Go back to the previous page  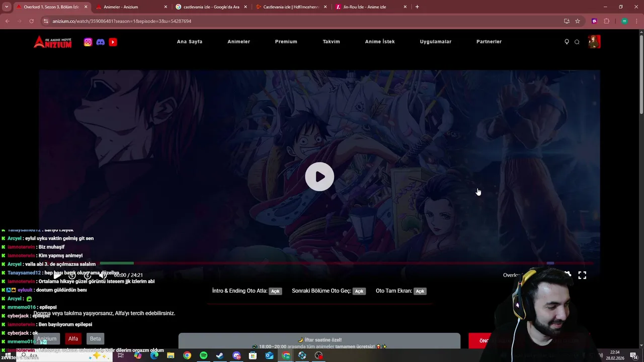7,21
